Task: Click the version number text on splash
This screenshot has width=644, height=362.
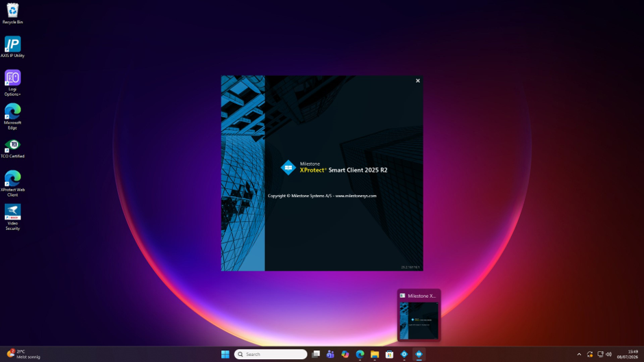Action: pos(410,267)
